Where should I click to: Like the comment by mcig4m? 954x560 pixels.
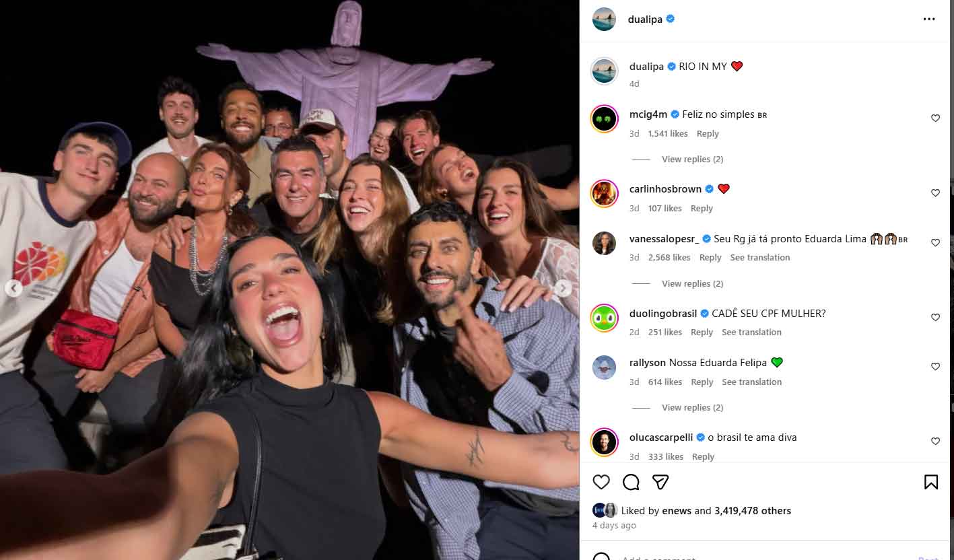[935, 118]
